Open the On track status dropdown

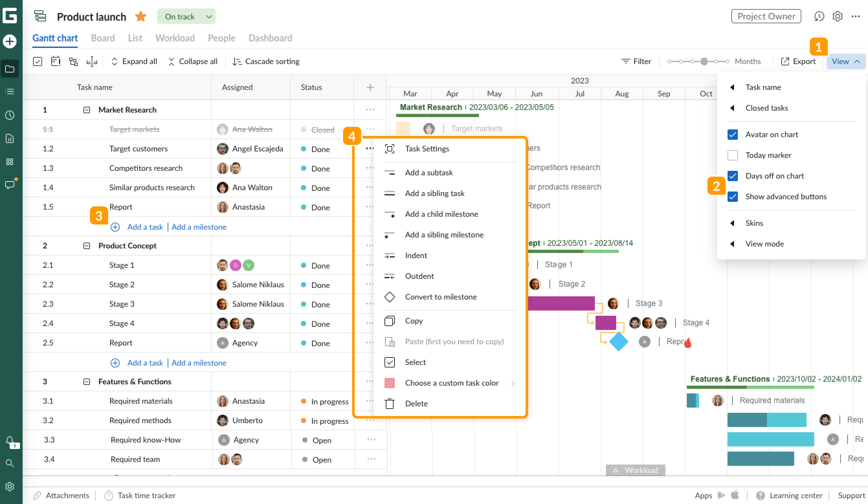186,16
